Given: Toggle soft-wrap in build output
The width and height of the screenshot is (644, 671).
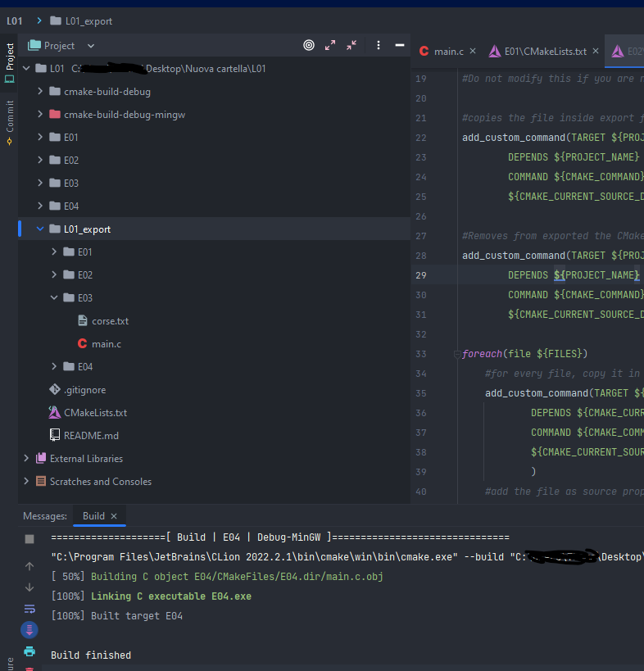Looking at the screenshot, I should pyautogui.click(x=29, y=609).
